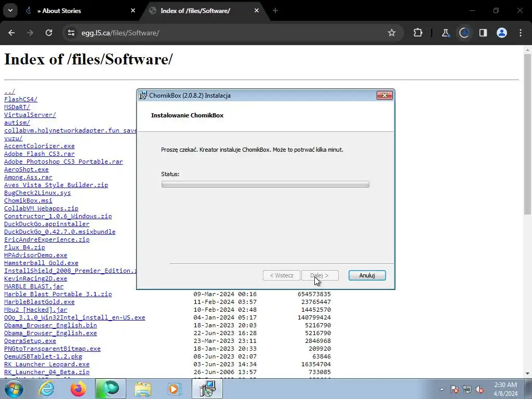The image size is (532, 399).
Task: Download MARBLE_BLAST.jar
Action: pyautogui.click(x=34, y=286)
